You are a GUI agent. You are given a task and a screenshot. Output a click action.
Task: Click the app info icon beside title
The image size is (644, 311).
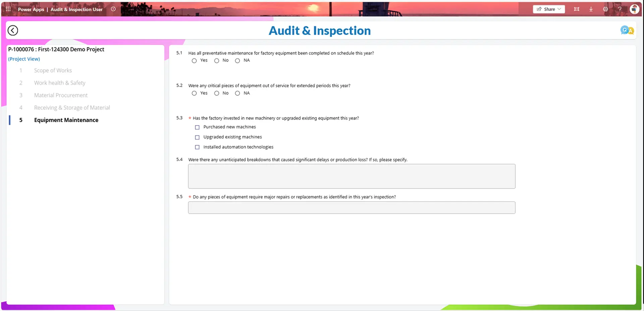click(x=113, y=9)
